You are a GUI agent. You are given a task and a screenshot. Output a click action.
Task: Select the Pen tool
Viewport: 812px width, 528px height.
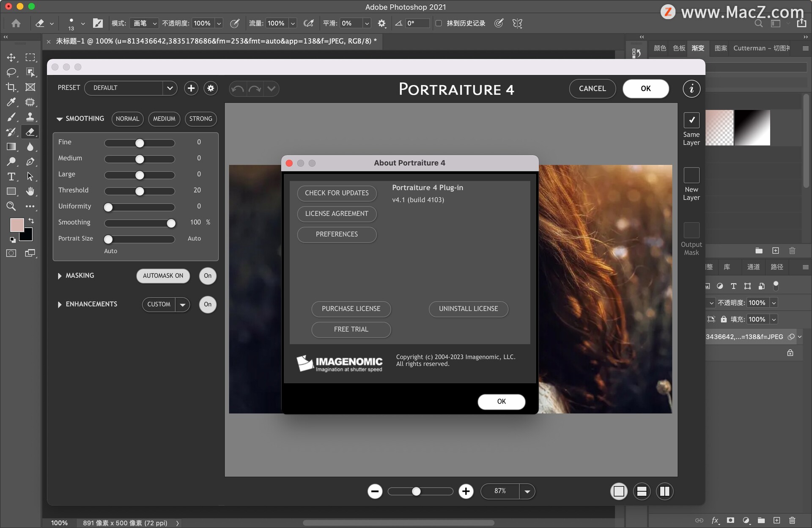pos(30,162)
